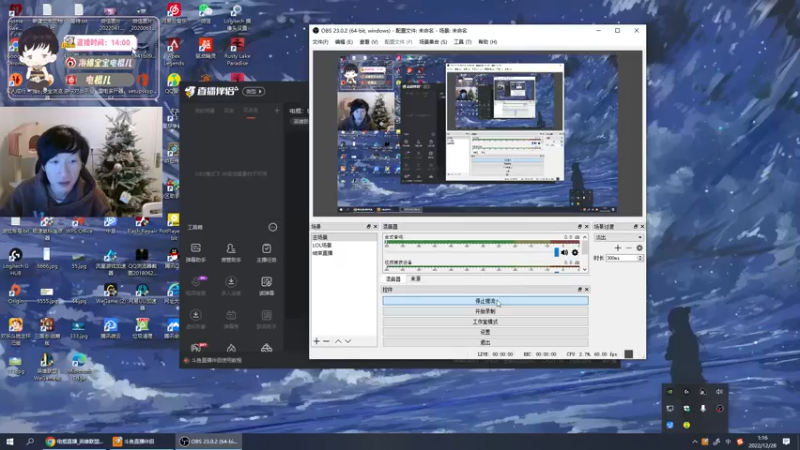Remove the selected scene with the minus icon
This screenshot has height=450, width=800.
326,341
